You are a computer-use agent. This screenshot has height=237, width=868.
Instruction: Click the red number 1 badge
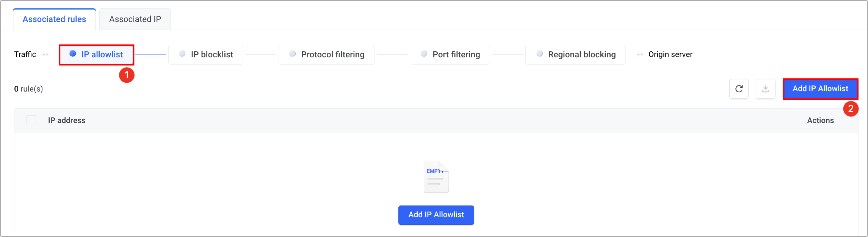click(127, 75)
